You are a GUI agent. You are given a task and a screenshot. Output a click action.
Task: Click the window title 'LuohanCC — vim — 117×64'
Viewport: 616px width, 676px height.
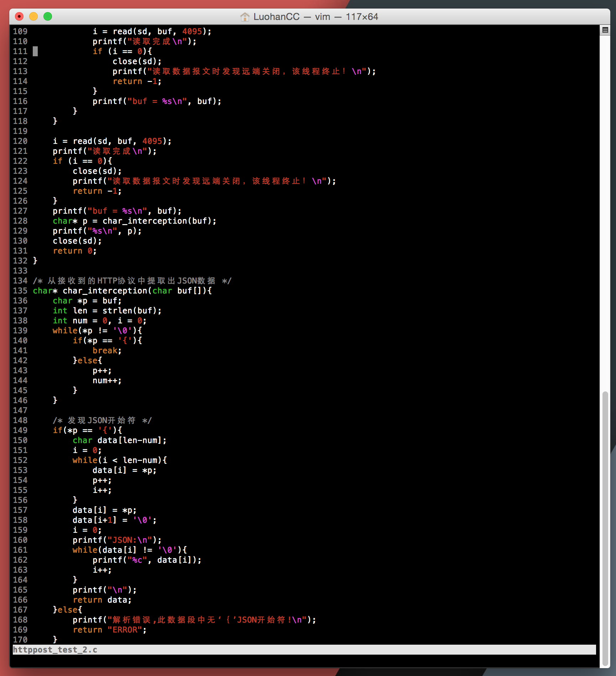click(x=315, y=17)
